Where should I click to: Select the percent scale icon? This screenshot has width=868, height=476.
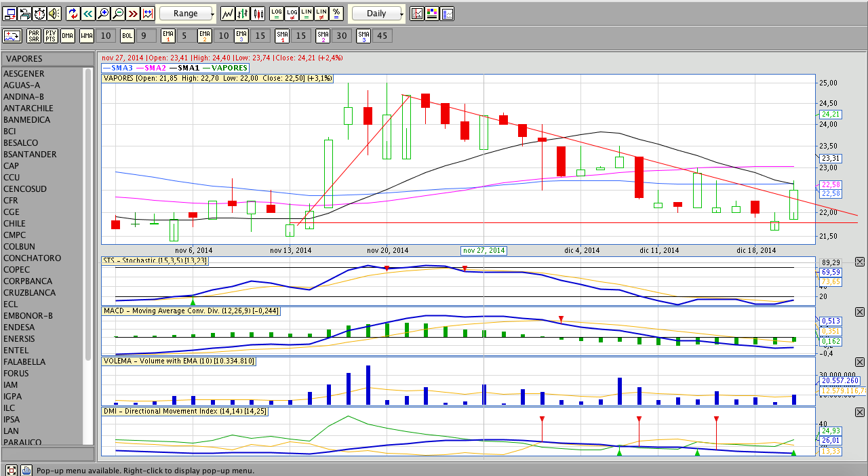point(336,14)
